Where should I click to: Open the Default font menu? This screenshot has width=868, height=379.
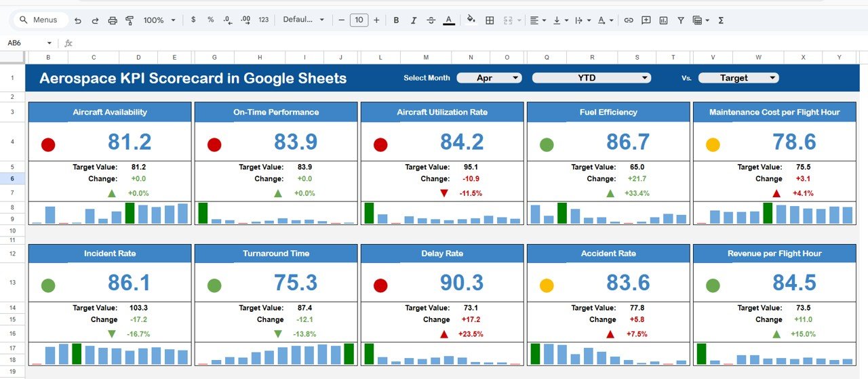point(304,20)
